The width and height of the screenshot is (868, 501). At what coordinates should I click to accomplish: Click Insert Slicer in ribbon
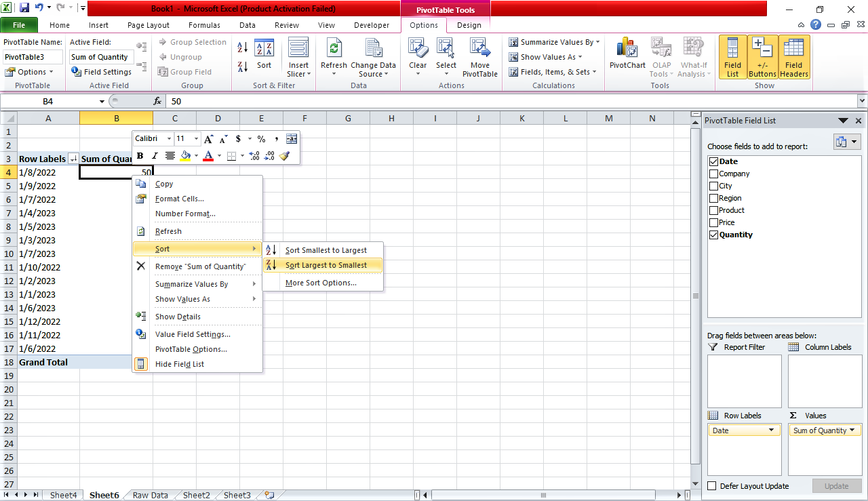pos(298,58)
